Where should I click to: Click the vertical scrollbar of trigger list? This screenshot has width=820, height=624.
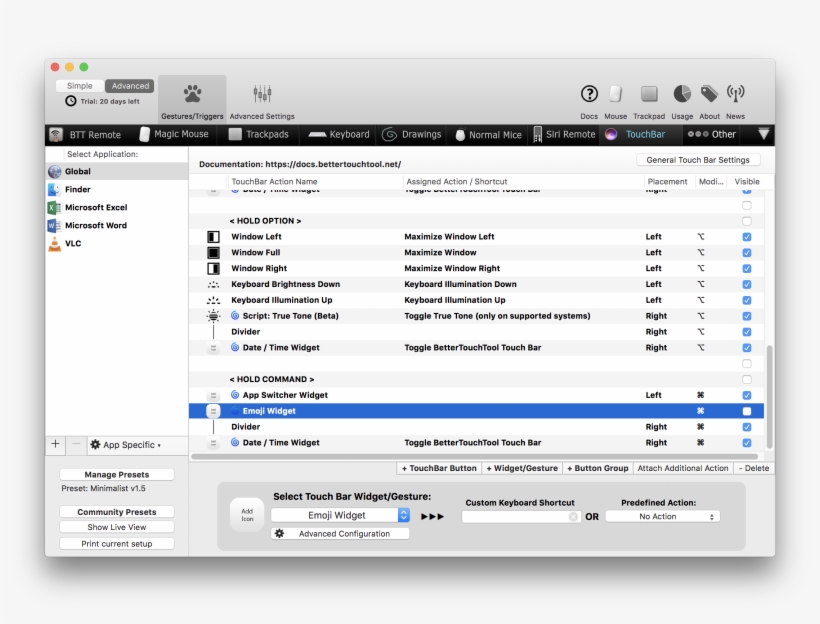click(769, 395)
